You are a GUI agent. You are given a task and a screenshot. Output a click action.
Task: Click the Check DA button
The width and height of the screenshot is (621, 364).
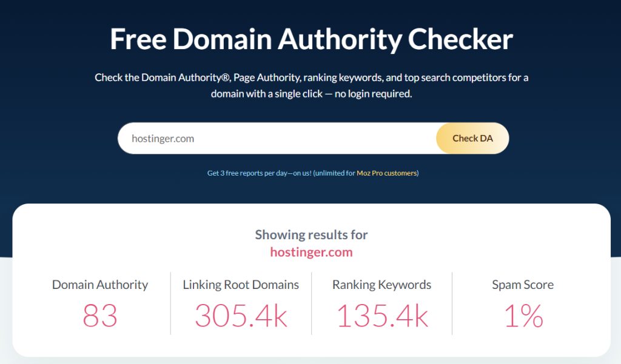(x=472, y=138)
